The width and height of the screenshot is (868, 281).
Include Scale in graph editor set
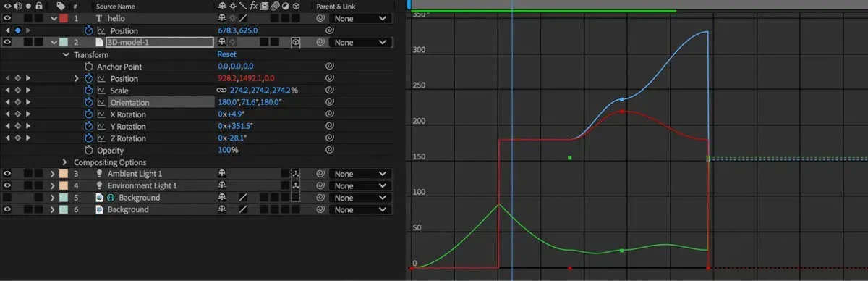tap(101, 91)
